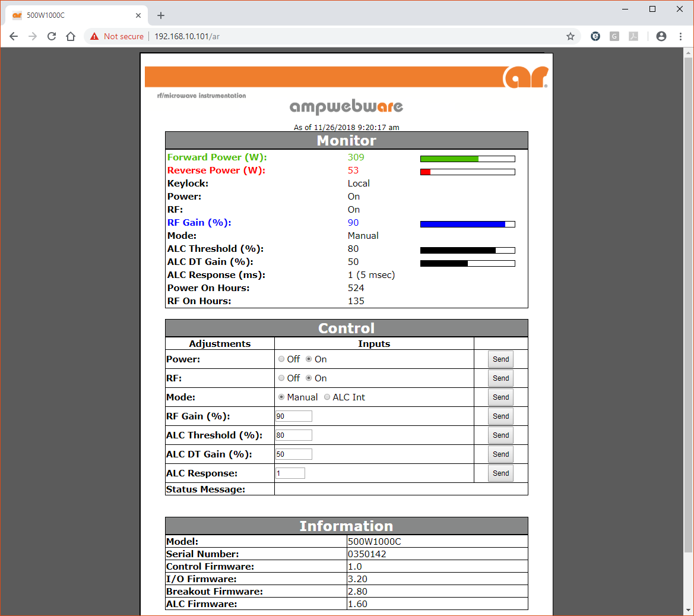Screen dimensions: 694x616
Task: Open Chrome's three-dot menu
Action: coord(680,36)
